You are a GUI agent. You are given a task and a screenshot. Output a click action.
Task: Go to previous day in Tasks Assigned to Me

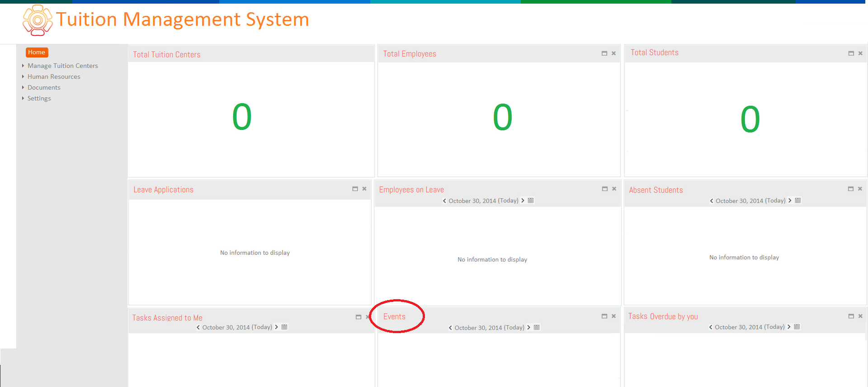(x=198, y=327)
